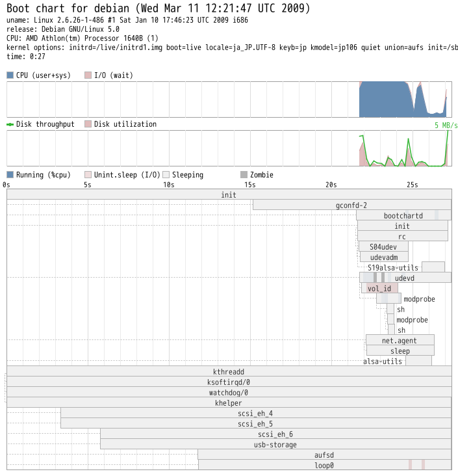Viewport: 458px width, 476px height.
Task: Click the 0s time axis label
Action: point(6,185)
